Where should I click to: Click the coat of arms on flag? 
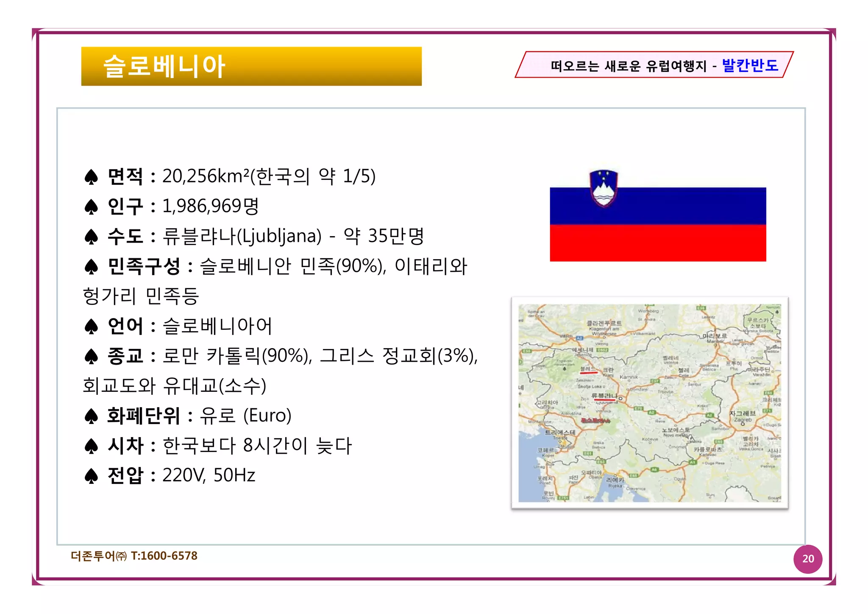(x=604, y=188)
